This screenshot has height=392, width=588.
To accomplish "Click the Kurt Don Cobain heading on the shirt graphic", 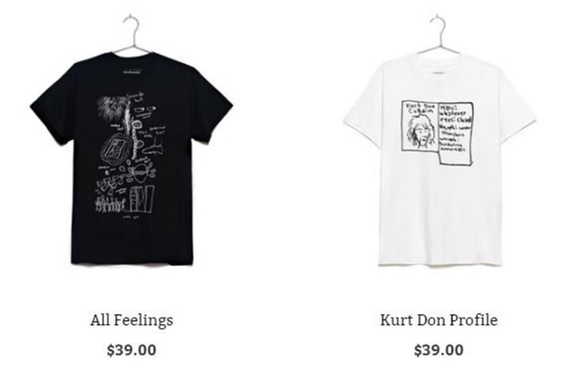I will pos(421,108).
